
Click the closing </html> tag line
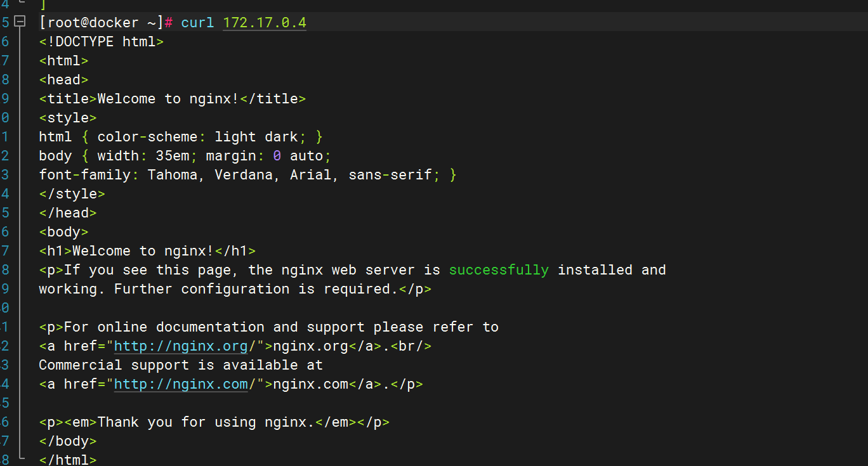point(68,460)
